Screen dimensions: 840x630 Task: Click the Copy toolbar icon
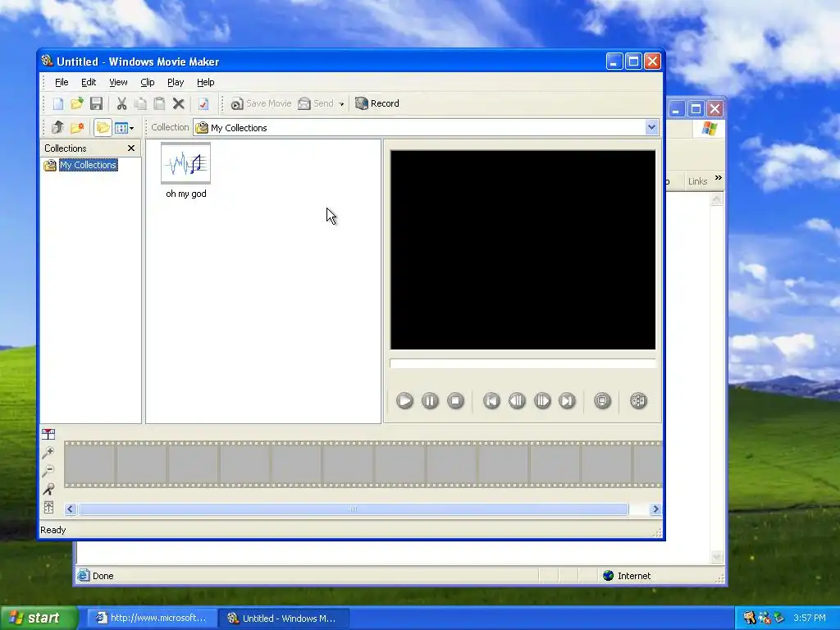coord(141,104)
